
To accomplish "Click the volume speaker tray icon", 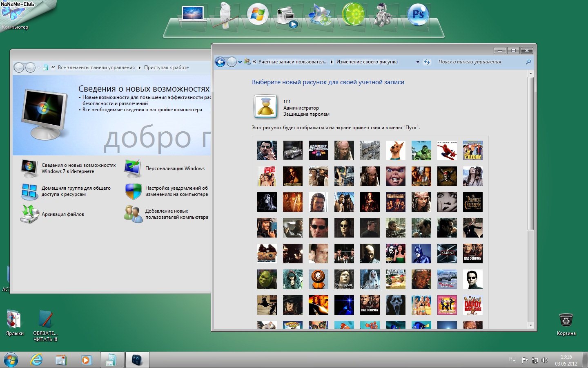I will click(x=544, y=360).
